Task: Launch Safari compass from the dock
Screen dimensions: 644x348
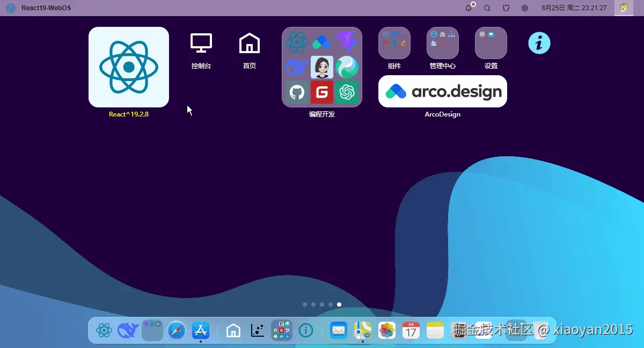Action: pos(177,330)
